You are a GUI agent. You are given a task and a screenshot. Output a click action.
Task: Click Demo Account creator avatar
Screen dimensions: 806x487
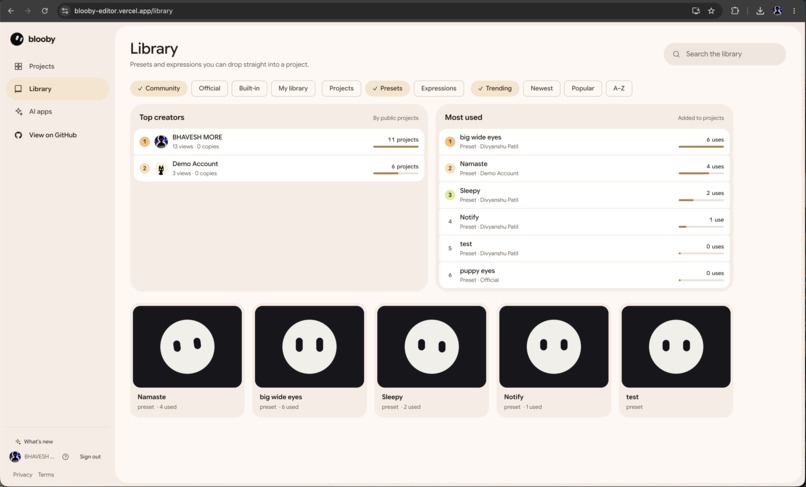(x=161, y=168)
